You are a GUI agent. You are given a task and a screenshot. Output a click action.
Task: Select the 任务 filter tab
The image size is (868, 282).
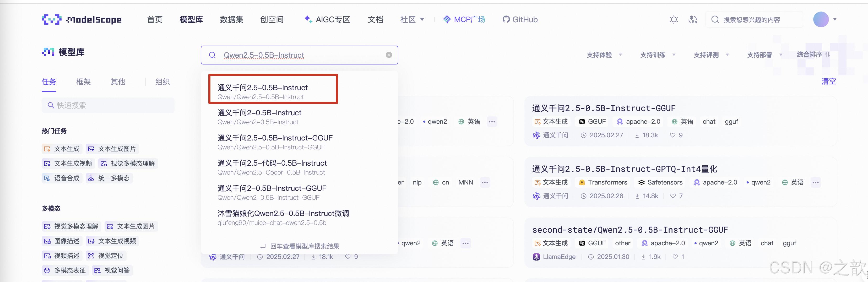(x=49, y=82)
